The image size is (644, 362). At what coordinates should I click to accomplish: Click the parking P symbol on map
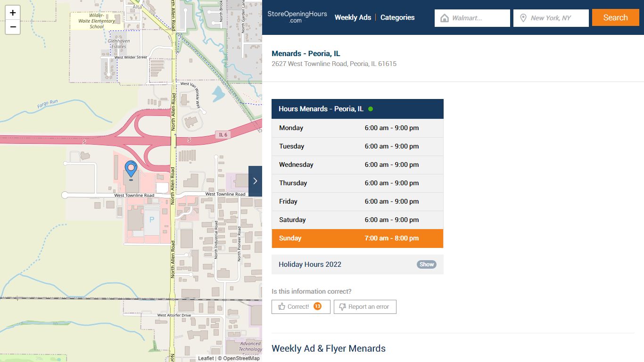[152, 220]
